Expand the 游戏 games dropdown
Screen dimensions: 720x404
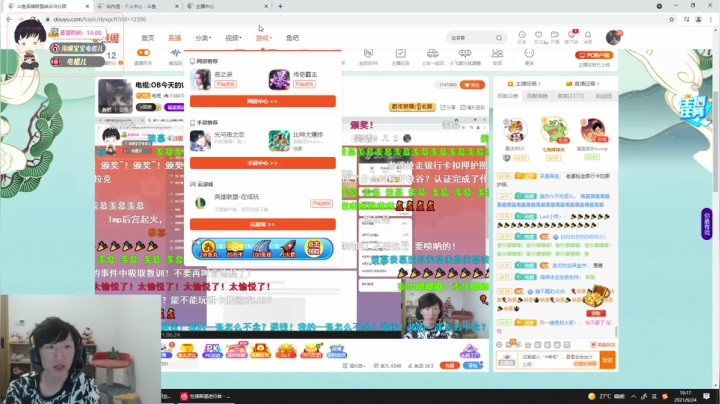coord(264,38)
